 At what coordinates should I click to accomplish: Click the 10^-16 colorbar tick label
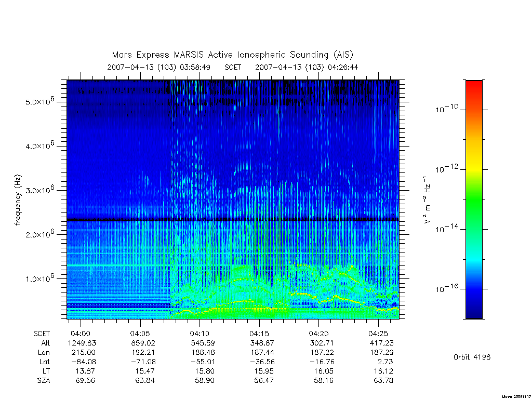[447, 288]
